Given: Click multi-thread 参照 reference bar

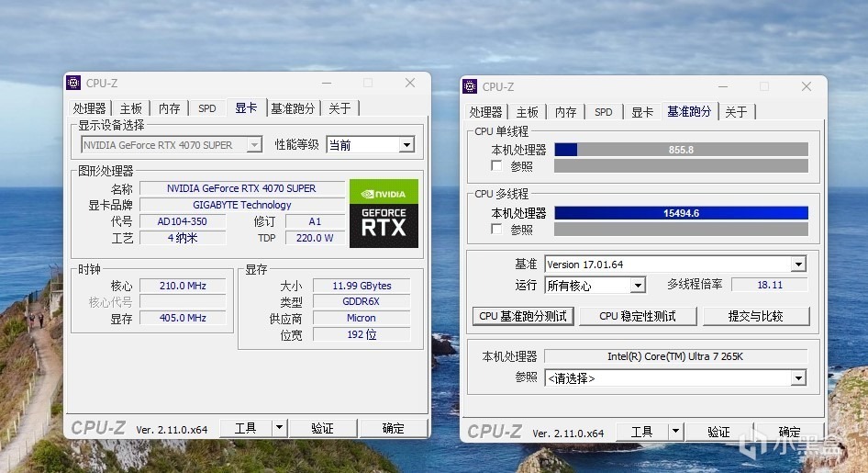Looking at the screenshot, I should coord(681,229).
